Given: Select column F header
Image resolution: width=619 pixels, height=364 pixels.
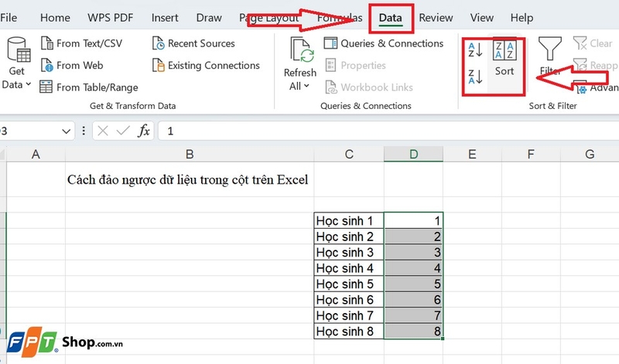Looking at the screenshot, I should [531, 155].
